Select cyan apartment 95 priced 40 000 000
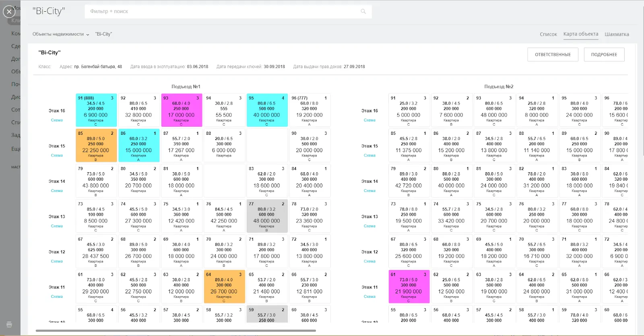This screenshot has height=336, width=644. 266,110
